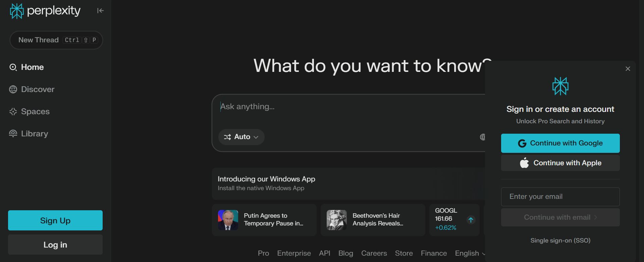Click the GOOGL up-arrow indicator icon
Viewport: 644px width, 262px height.
pos(471,220)
